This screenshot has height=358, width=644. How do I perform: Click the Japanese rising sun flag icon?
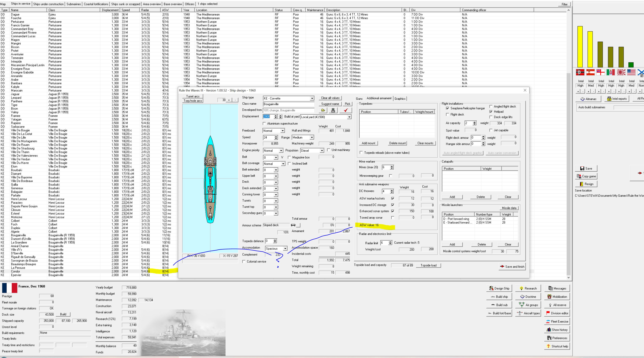621,72
